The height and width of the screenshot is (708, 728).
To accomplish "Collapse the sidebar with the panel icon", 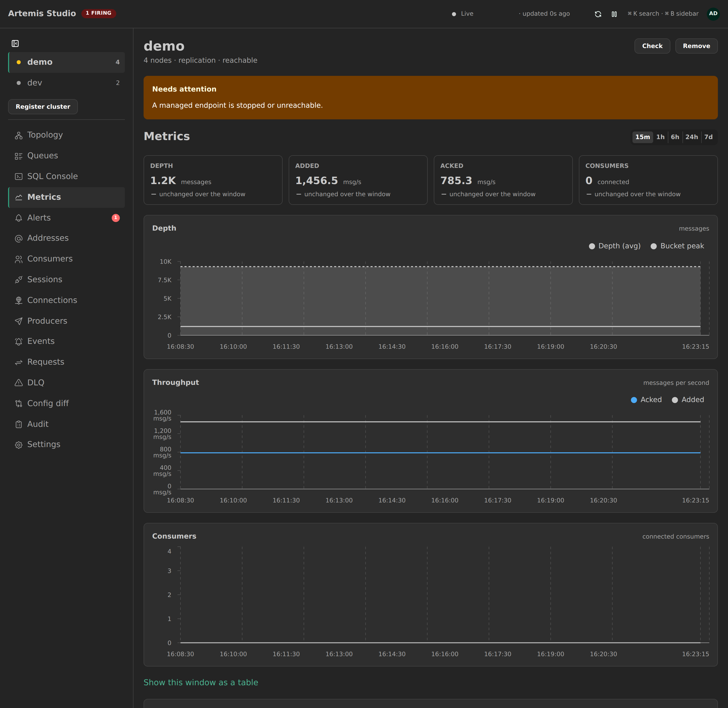I will click(15, 43).
